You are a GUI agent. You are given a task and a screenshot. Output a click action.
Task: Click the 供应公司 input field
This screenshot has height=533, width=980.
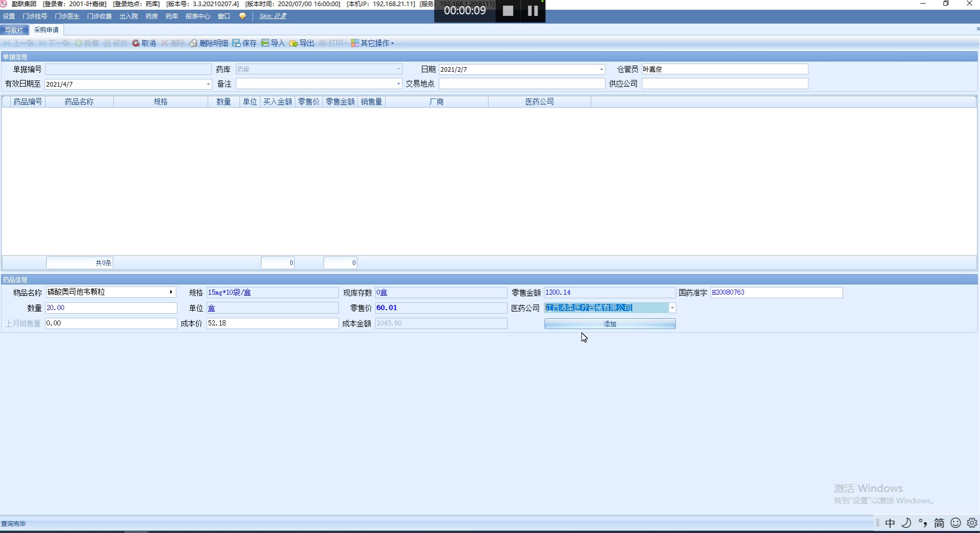[x=725, y=84]
